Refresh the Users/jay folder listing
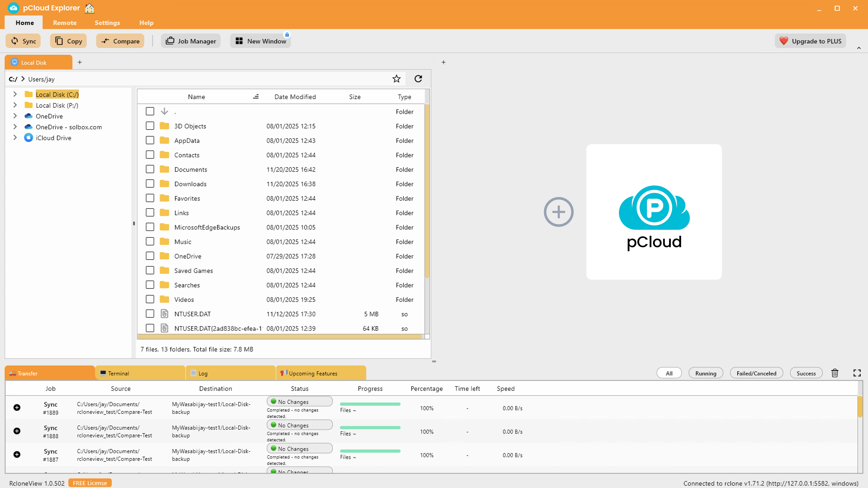The image size is (868, 488). [x=418, y=79]
